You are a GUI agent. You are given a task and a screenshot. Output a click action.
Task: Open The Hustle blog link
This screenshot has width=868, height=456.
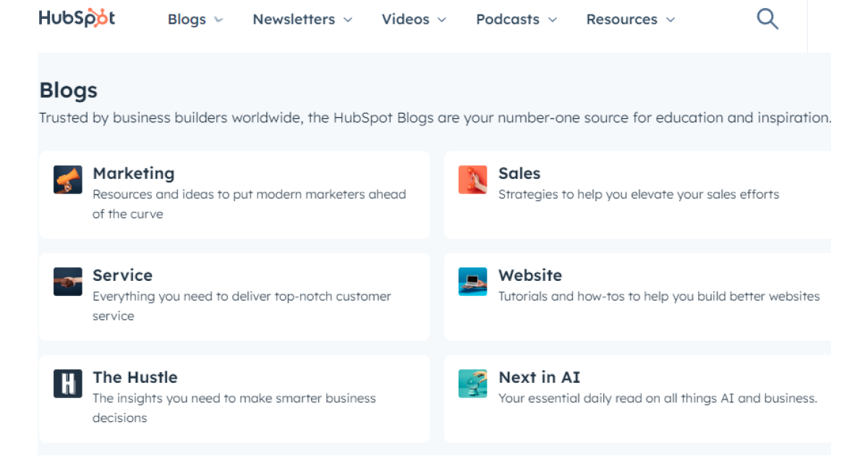(135, 378)
